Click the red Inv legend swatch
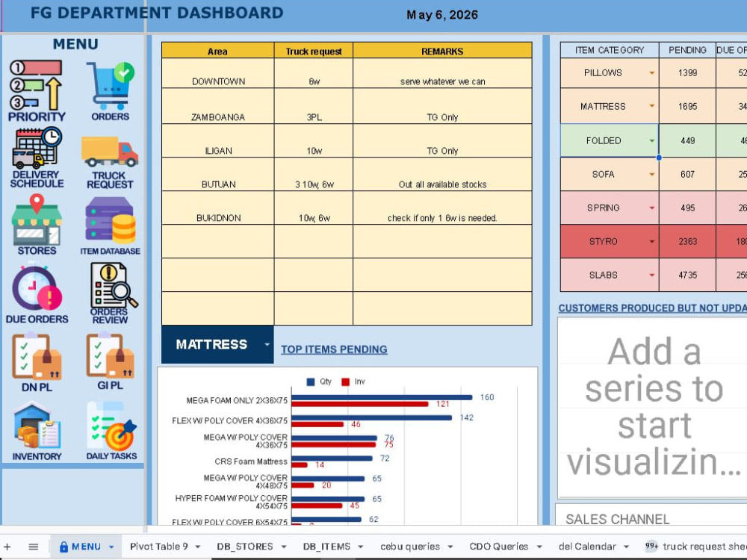The height and width of the screenshot is (560, 747). point(345,382)
